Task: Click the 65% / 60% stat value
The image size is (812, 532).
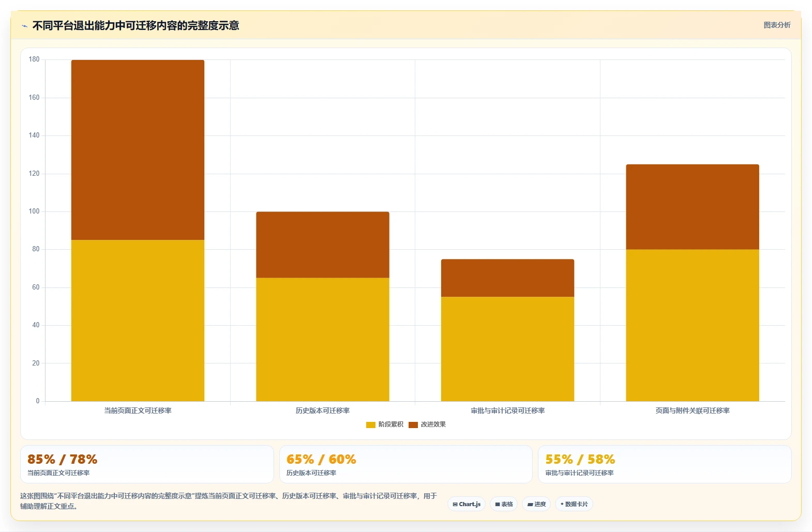Action: [321, 459]
